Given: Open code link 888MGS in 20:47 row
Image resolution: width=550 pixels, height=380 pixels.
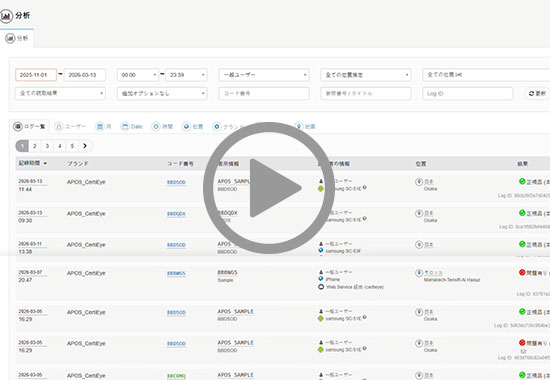Looking at the screenshot, I should point(176,274).
